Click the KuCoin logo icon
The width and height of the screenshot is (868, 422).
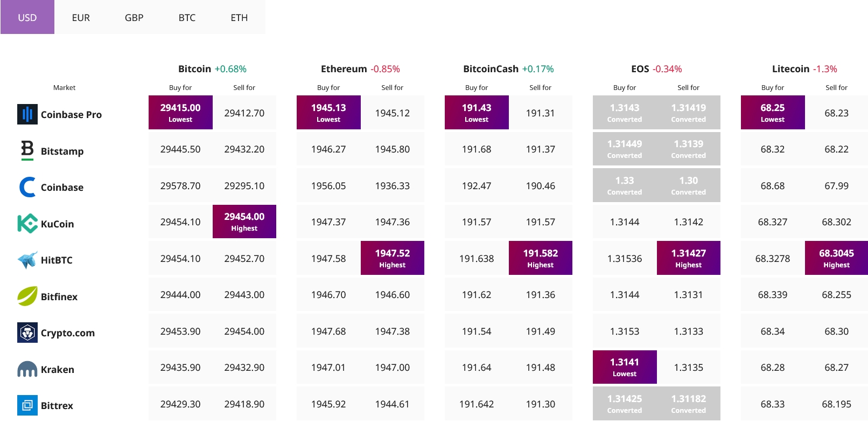27,224
